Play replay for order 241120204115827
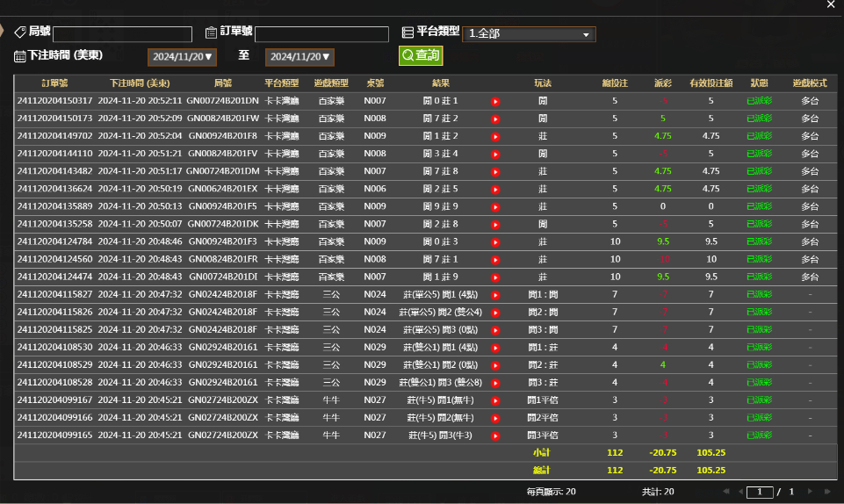Image resolution: width=844 pixels, height=504 pixels. 495,294
